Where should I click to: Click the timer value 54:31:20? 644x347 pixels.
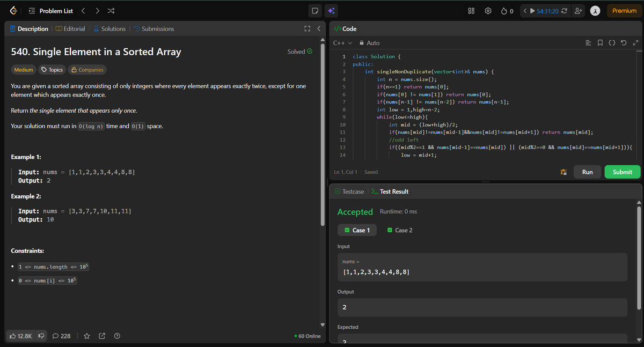(547, 11)
